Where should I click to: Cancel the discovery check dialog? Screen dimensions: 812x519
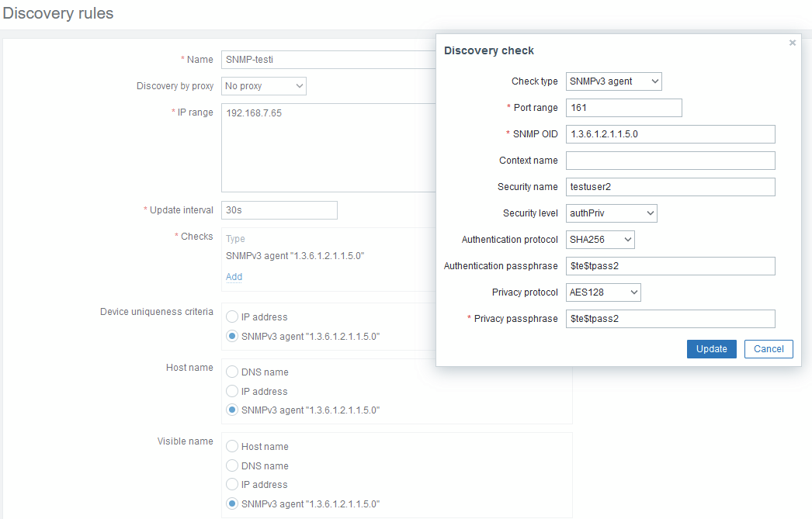tap(769, 349)
